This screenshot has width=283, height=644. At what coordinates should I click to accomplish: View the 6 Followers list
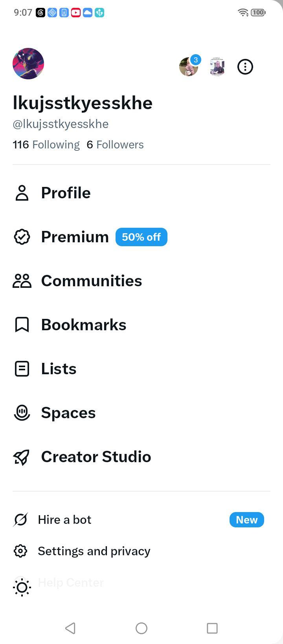point(115,145)
